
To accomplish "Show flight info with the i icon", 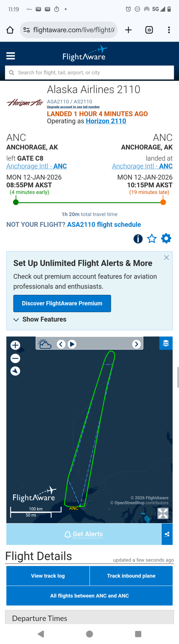I will (138, 239).
